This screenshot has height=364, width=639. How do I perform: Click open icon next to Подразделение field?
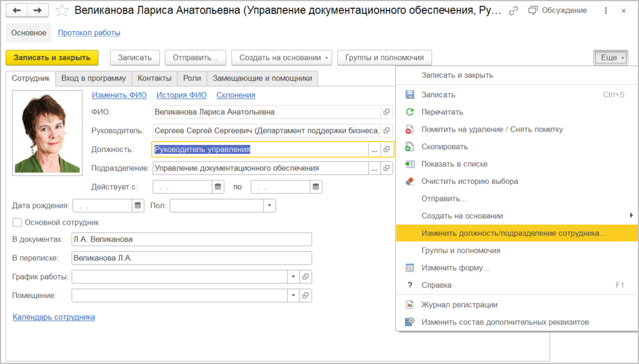click(387, 168)
